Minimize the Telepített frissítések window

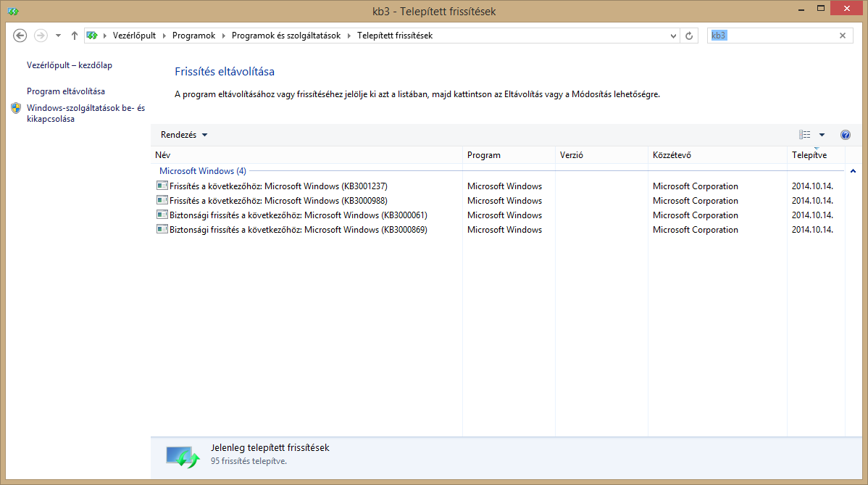tap(801, 9)
